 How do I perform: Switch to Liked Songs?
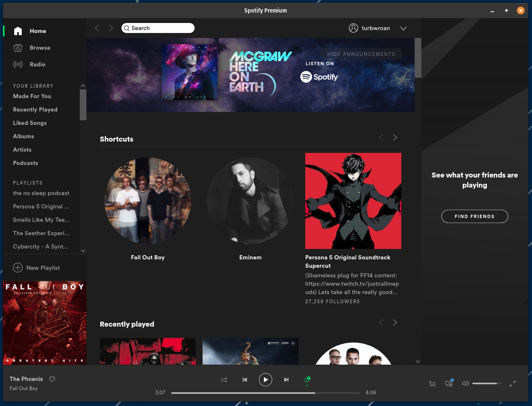point(30,123)
